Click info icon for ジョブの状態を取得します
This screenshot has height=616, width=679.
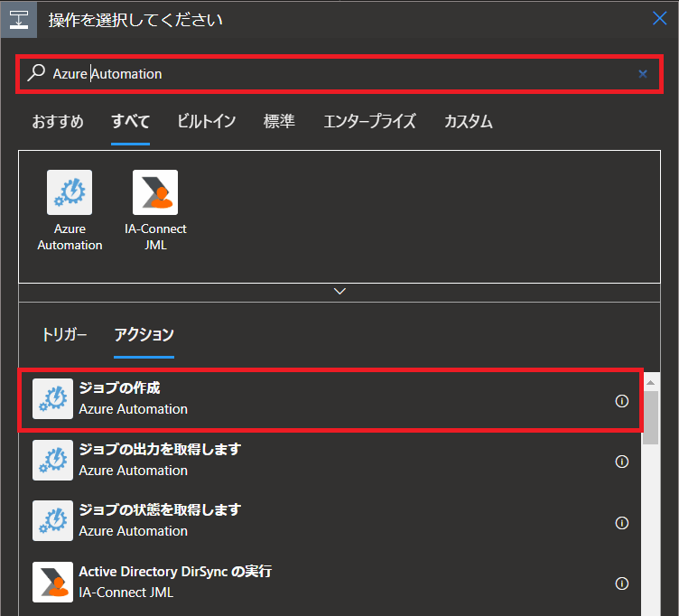click(621, 523)
